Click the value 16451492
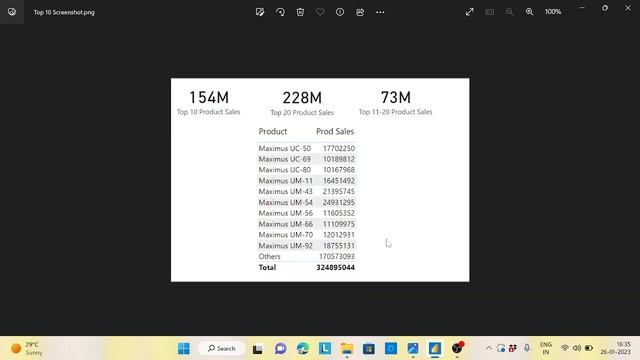This screenshot has height=360, width=640. (339, 181)
